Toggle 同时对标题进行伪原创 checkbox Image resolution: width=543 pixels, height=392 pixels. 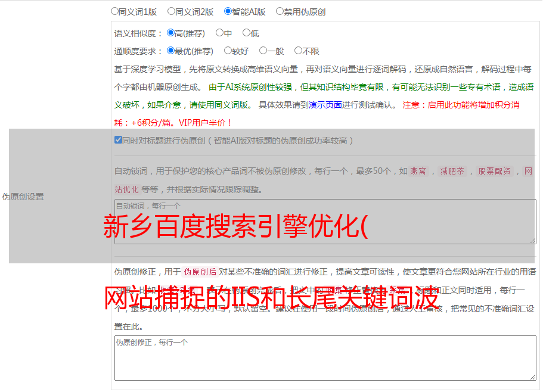pos(118,140)
